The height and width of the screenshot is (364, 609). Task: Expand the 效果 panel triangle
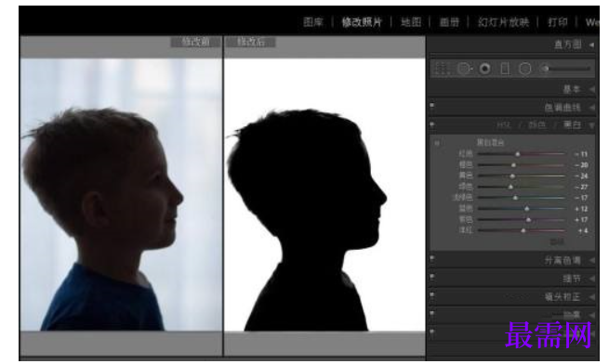coord(591,315)
